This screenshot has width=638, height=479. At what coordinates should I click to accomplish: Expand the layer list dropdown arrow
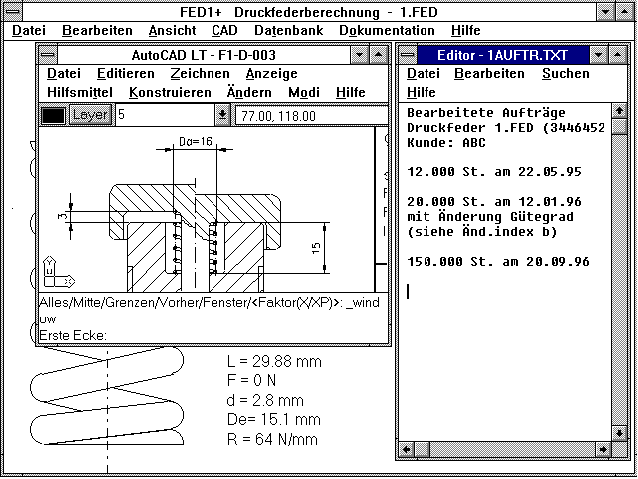[222, 115]
